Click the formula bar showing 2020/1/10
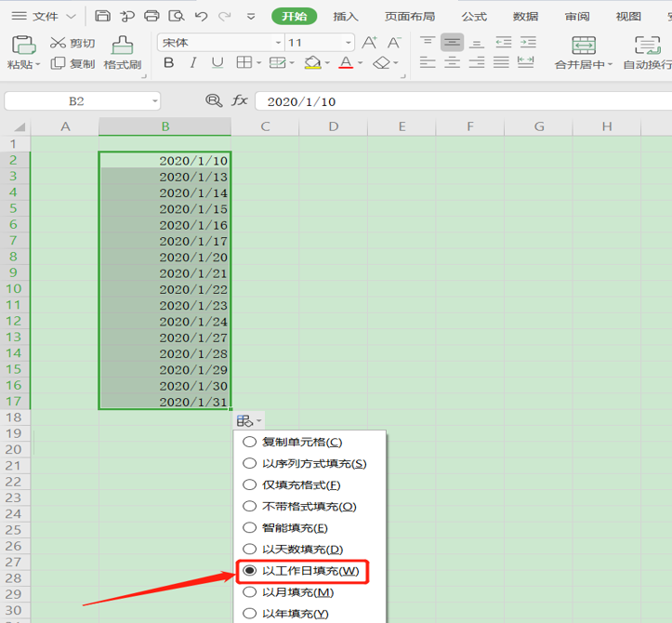Screen dimensions: 672x623 [x=463, y=101]
